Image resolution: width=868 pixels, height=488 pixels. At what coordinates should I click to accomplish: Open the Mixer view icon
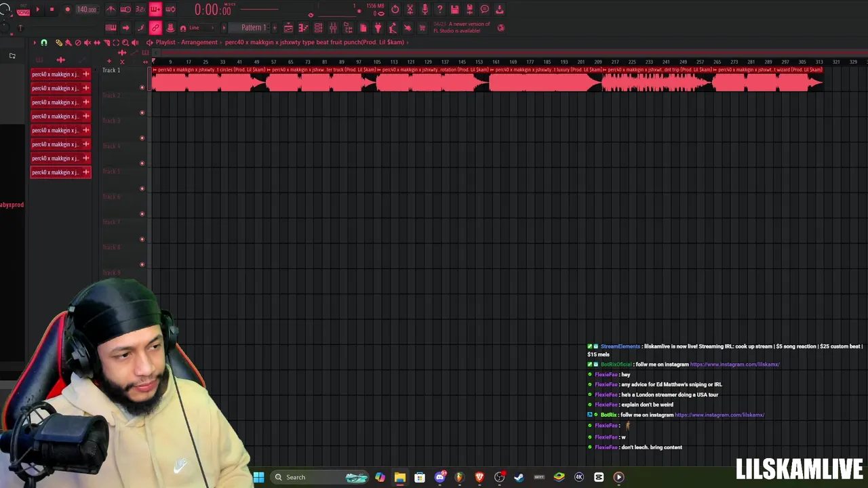[333, 28]
